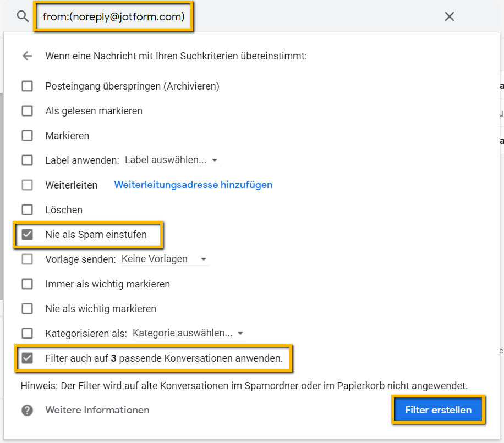Enable 'Posteingang überspringen (Archivieren)' checkbox
This screenshot has height=443, width=504.
[27, 86]
